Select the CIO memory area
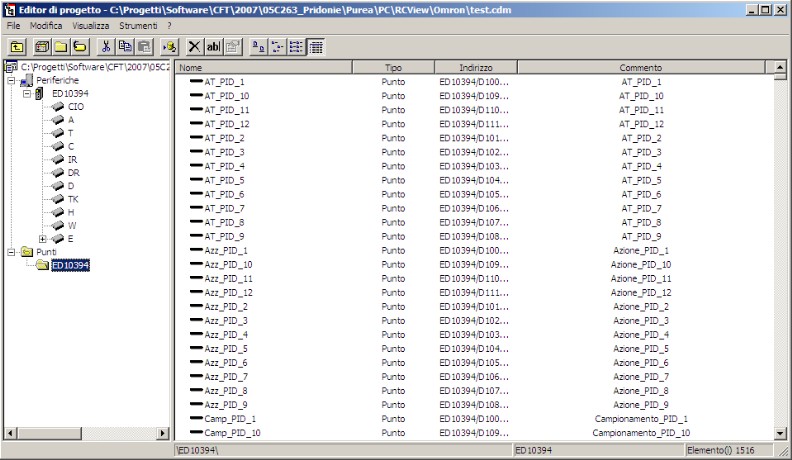Image resolution: width=792 pixels, height=460 pixels. pyautogui.click(x=76, y=107)
